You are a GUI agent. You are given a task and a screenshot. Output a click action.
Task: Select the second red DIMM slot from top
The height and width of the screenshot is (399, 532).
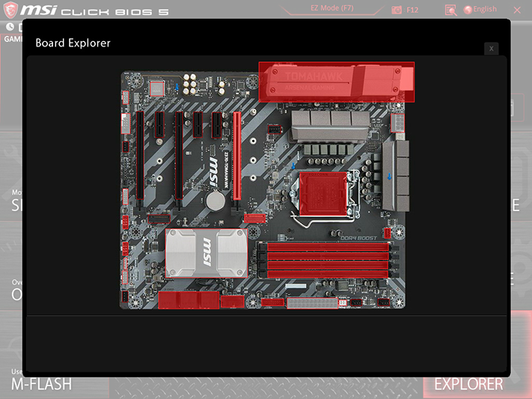click(328, 256)
